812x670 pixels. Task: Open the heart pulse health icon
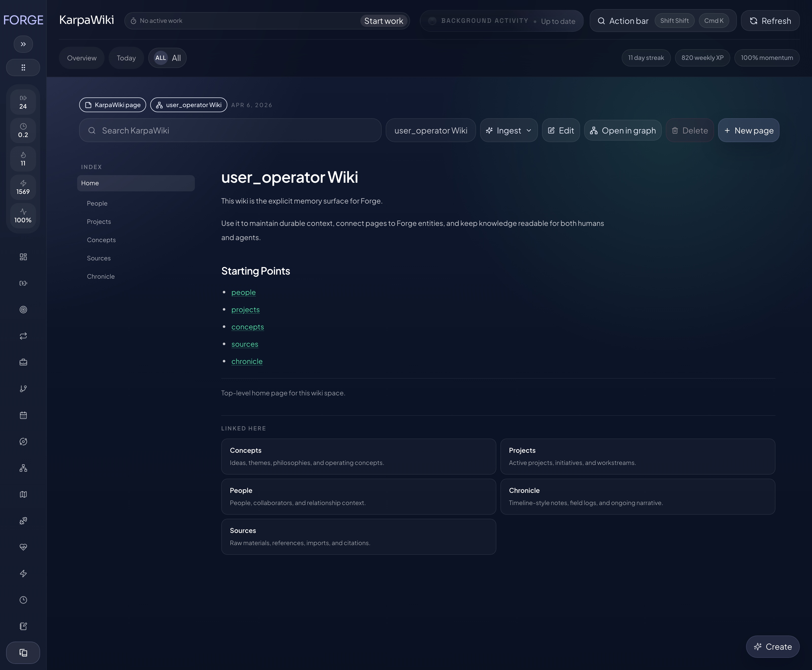[x=23, y=546]
